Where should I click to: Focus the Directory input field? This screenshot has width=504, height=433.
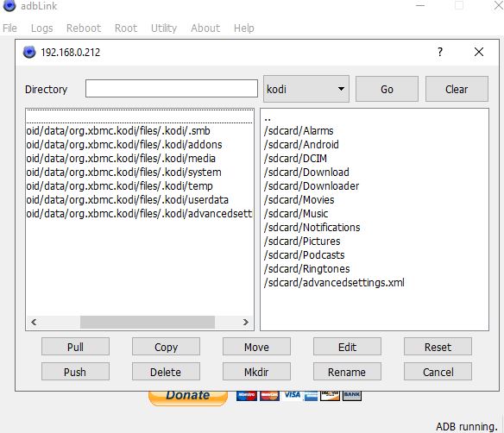coord(172,88)
